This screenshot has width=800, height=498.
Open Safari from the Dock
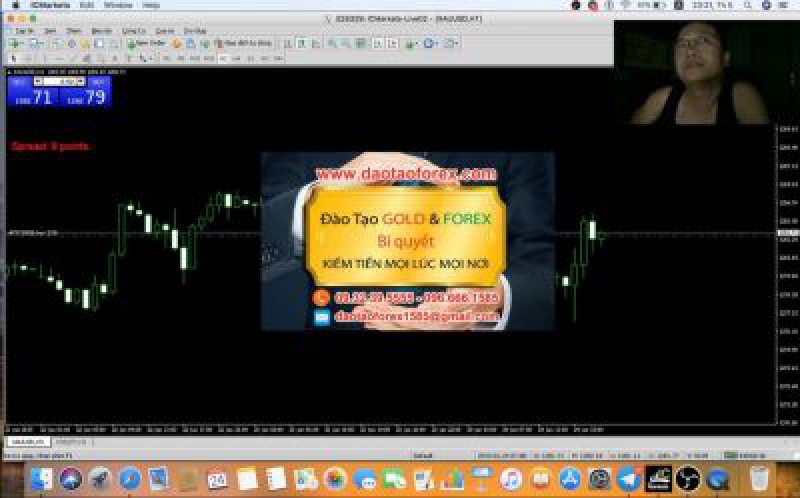[x=130, y=480]
